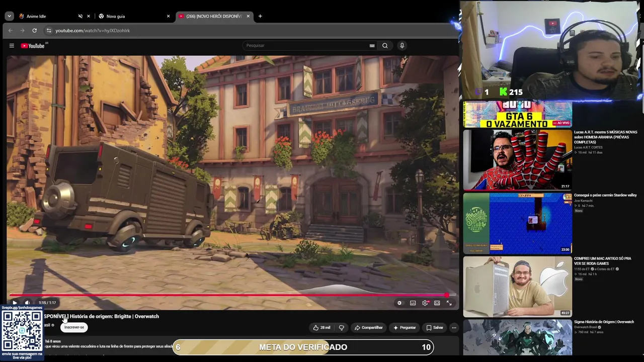The width and height of the screenshot is (644, 362).
Task: Start voice search with the microphone icon
Action: click(402, 46)
